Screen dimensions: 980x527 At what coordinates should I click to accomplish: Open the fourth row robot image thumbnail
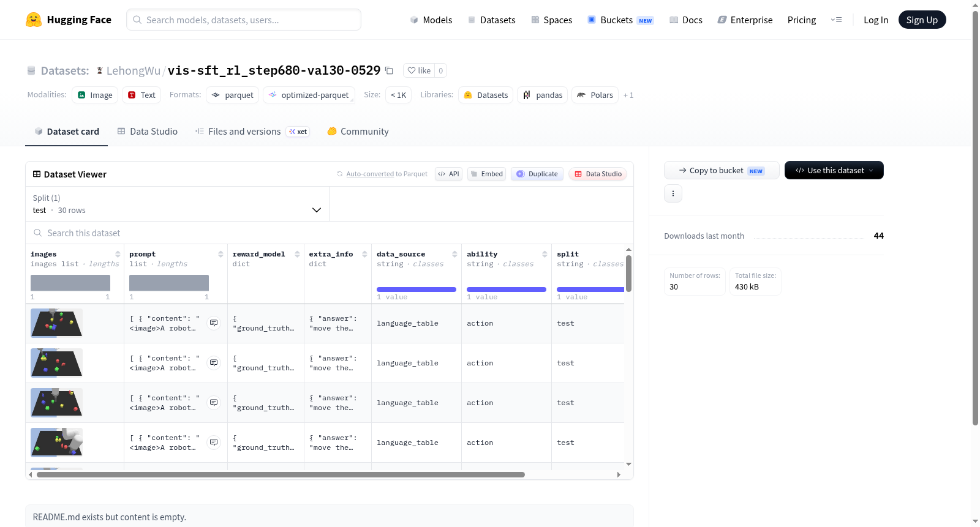click(56, 443)
